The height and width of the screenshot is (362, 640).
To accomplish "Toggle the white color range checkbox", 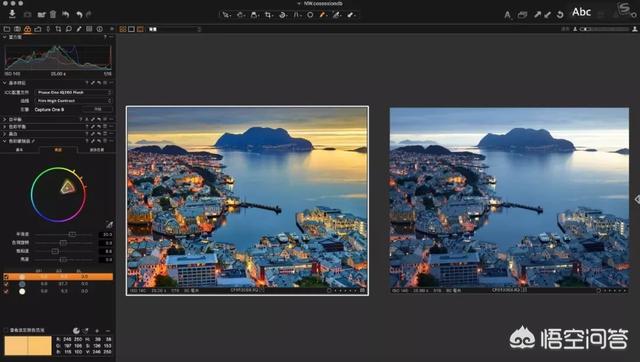I will [6, 291].
